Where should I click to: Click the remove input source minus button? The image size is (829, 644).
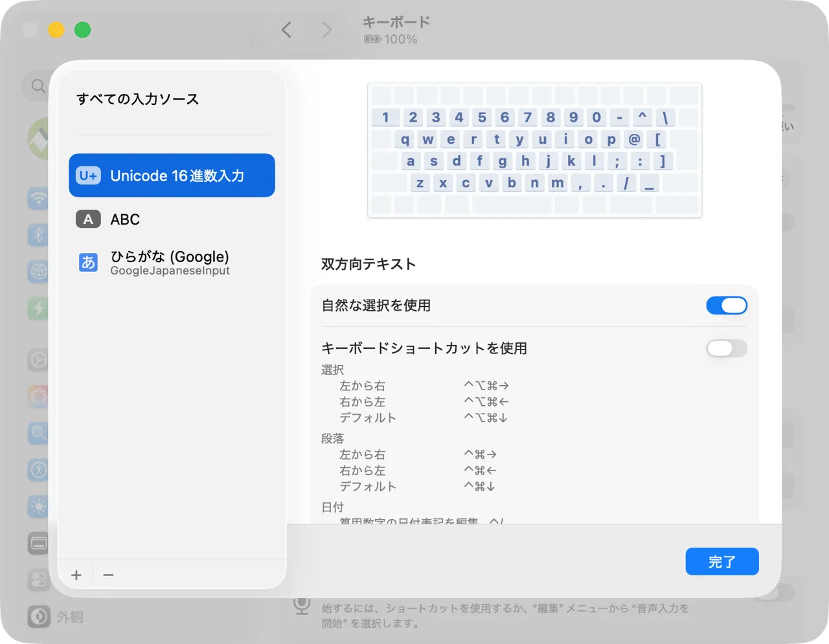click(108, 575)
